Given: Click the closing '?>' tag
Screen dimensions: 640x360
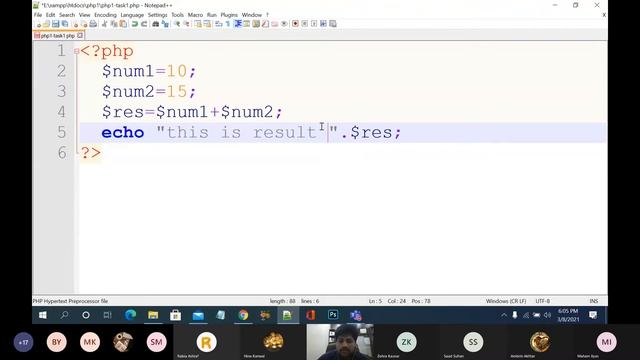Looking at the screenshot, I should 91,153.
